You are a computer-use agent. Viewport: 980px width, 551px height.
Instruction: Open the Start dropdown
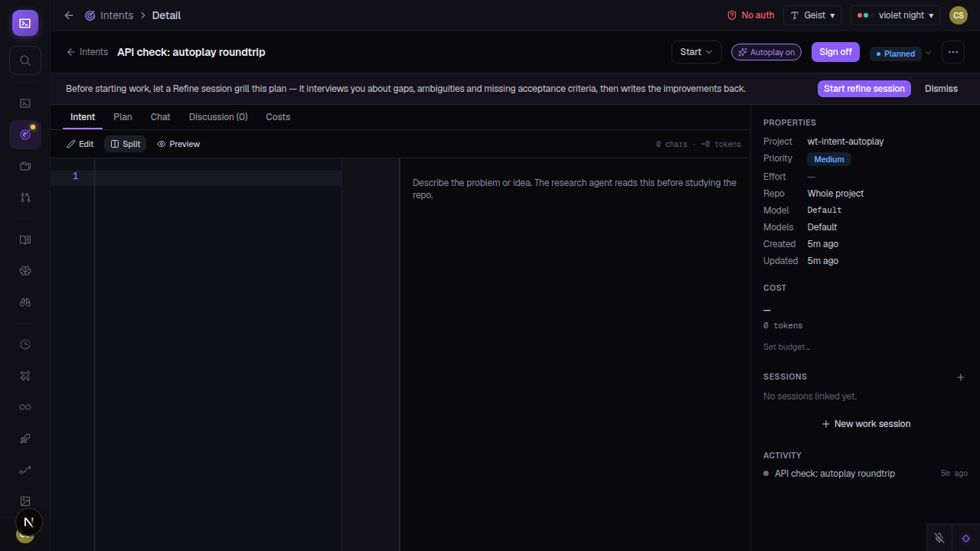click(697, 52)
